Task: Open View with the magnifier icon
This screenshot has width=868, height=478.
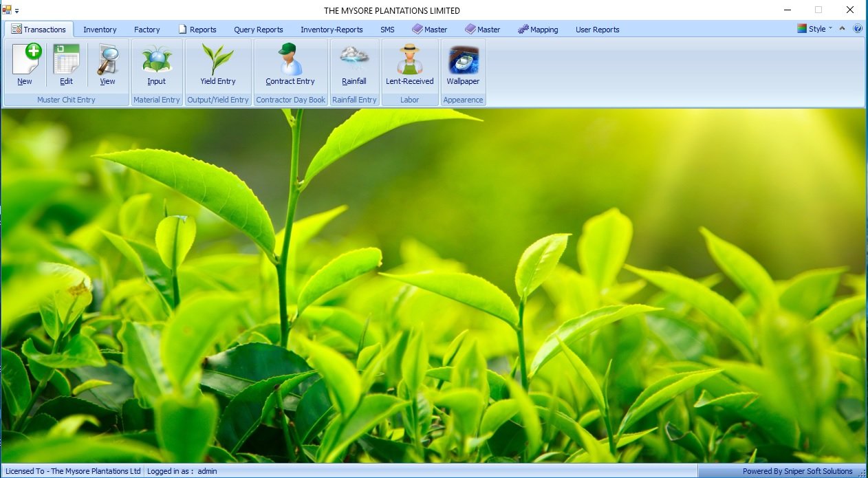Action: pyautogui.click(x=107, y=65)
